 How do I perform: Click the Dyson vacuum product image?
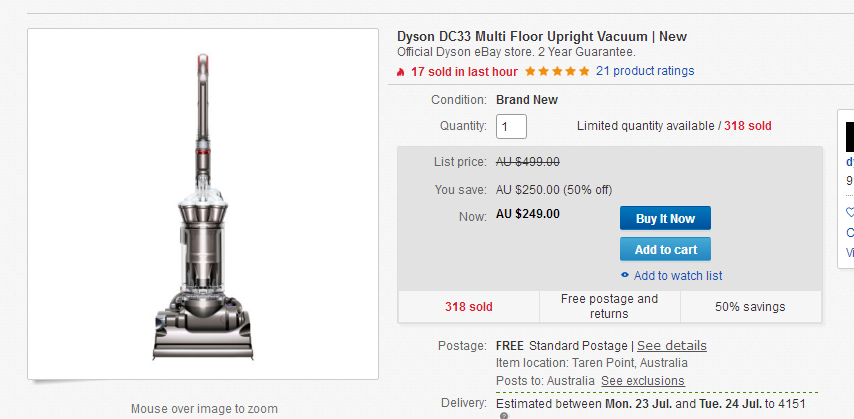tap(203, 207)
